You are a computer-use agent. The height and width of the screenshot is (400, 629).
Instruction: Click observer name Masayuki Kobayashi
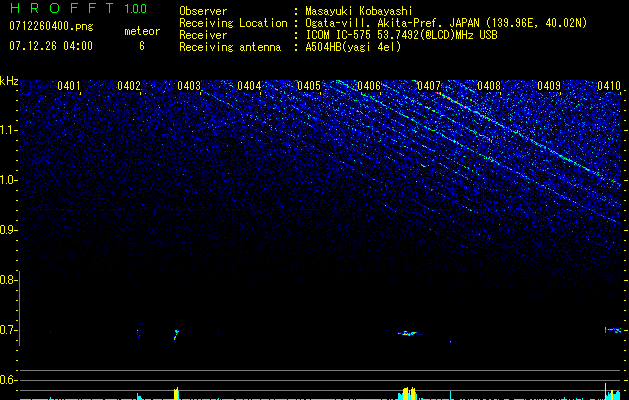359,11
